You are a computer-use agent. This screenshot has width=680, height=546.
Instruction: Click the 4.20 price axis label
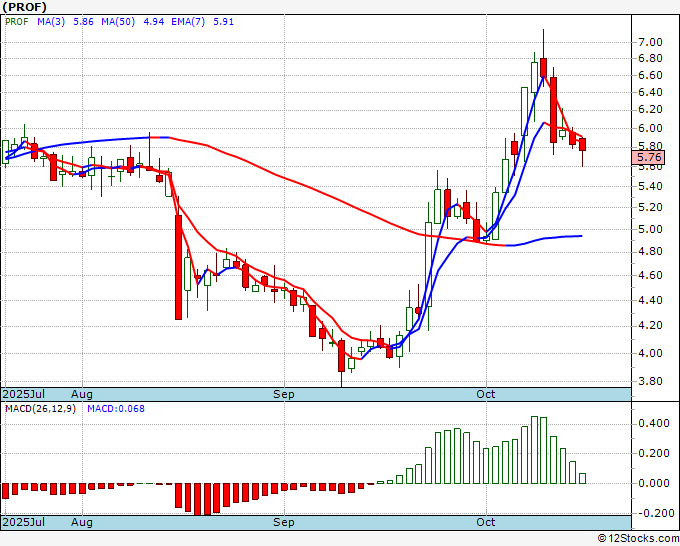[x=650, y=326]
